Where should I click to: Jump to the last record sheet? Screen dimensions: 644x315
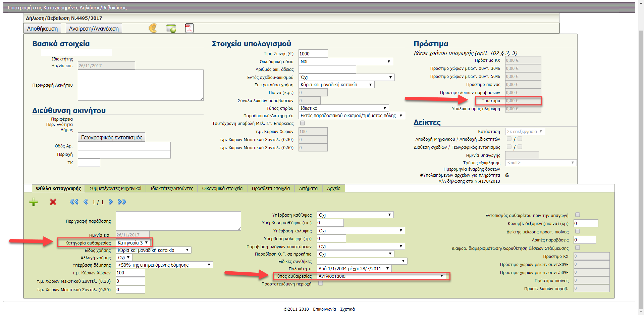pos(122,202)
